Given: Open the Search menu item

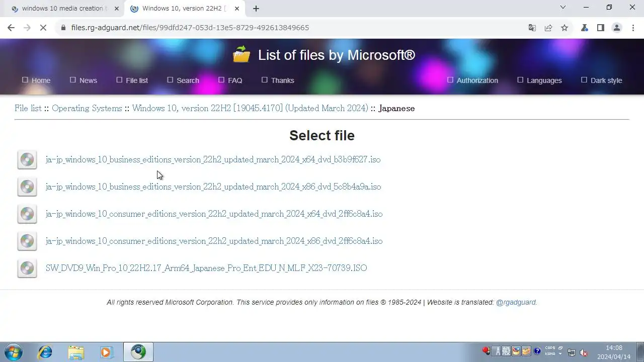Looking at the screenshot, I should point(183,80).
